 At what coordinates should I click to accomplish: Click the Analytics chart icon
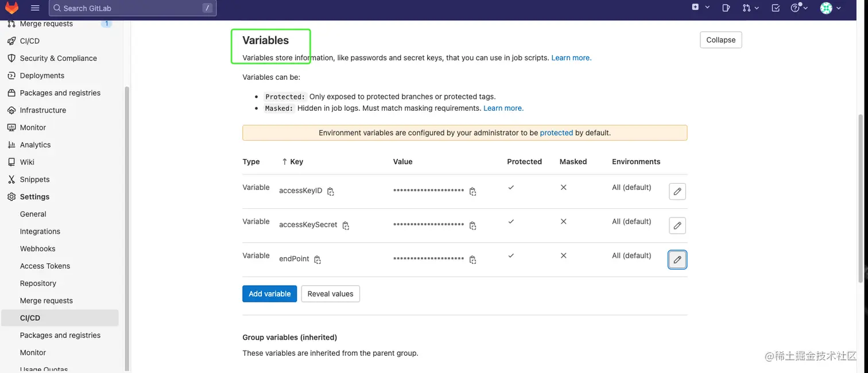[x=11, y=145]
